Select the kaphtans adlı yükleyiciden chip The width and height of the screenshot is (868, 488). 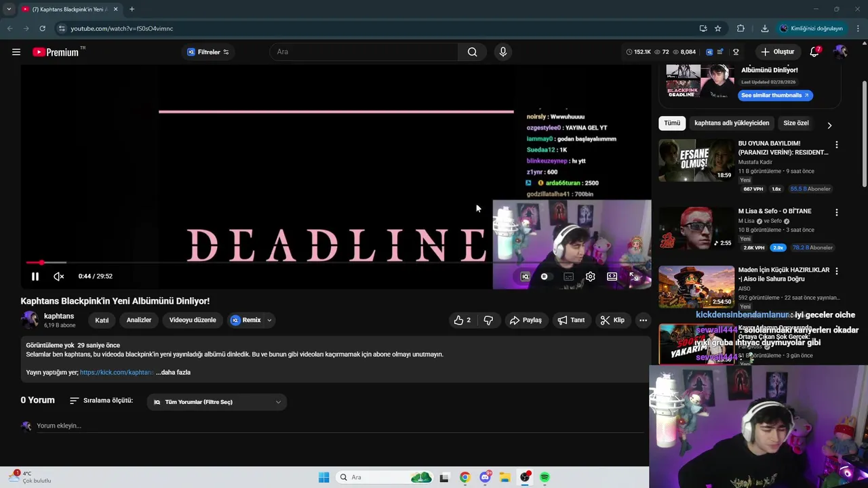click(x=732, y=123)
